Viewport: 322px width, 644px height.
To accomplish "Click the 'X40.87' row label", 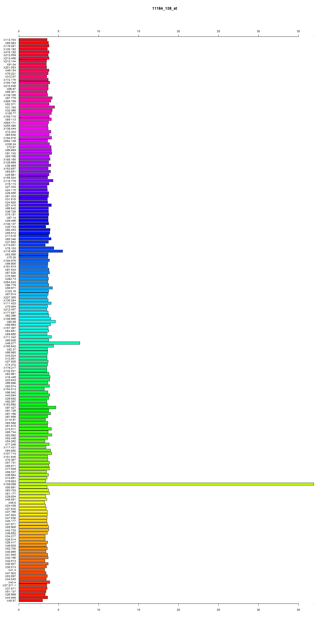I will click(11, 601).
